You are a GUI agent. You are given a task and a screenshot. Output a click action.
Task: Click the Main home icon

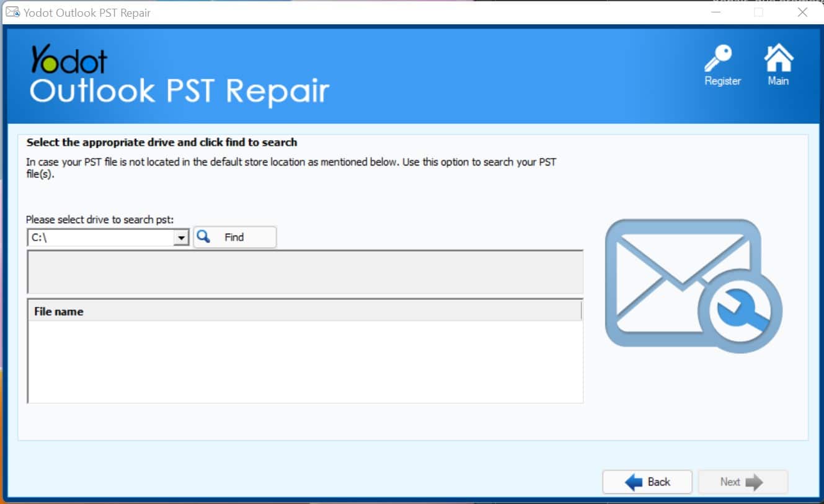pos(778,58)
